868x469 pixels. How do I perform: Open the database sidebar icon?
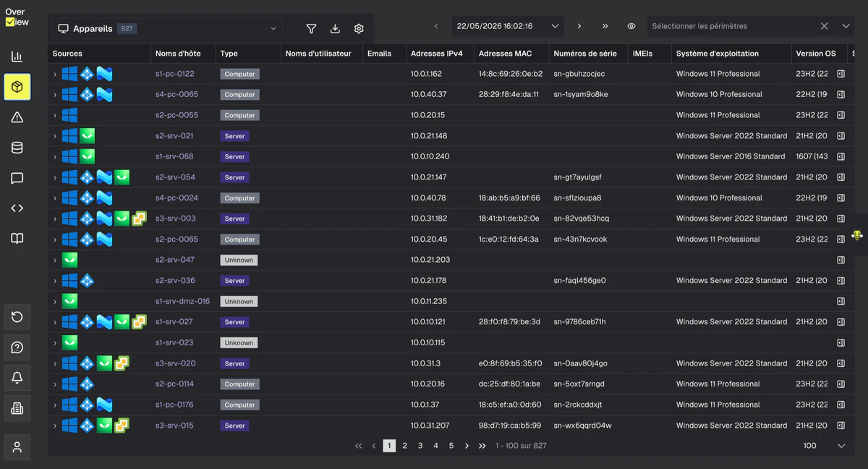click(x=17, y=148)
